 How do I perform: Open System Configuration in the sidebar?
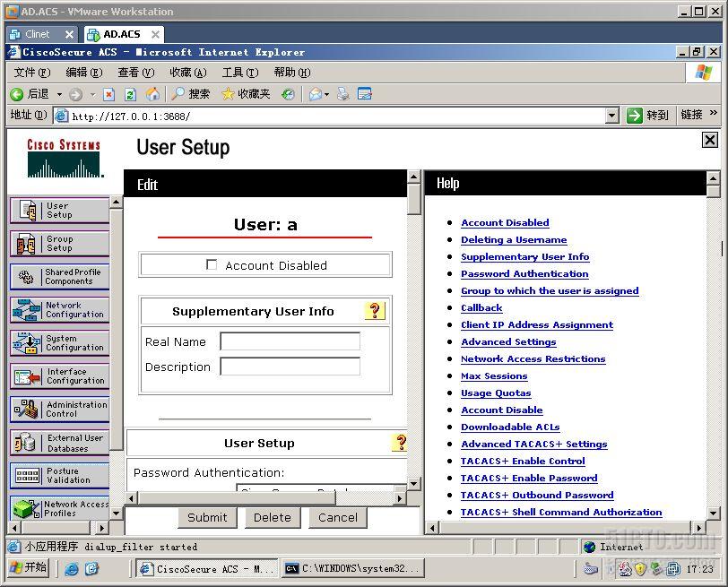59,343
